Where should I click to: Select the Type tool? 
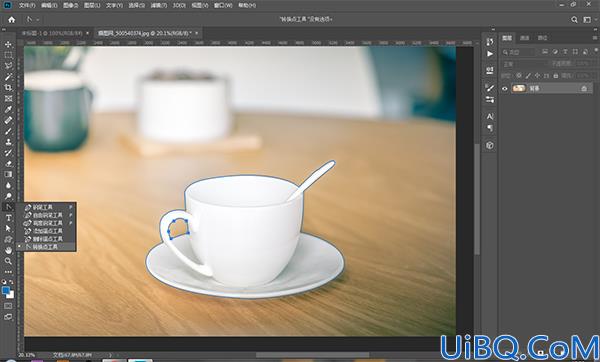pyautogui.click(x=8, y=218)
